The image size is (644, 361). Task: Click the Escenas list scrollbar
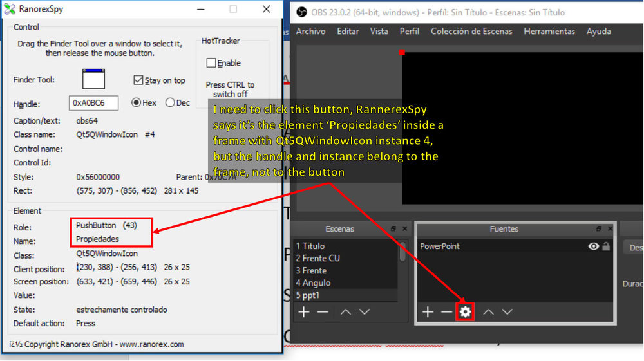tap(402, 251)
